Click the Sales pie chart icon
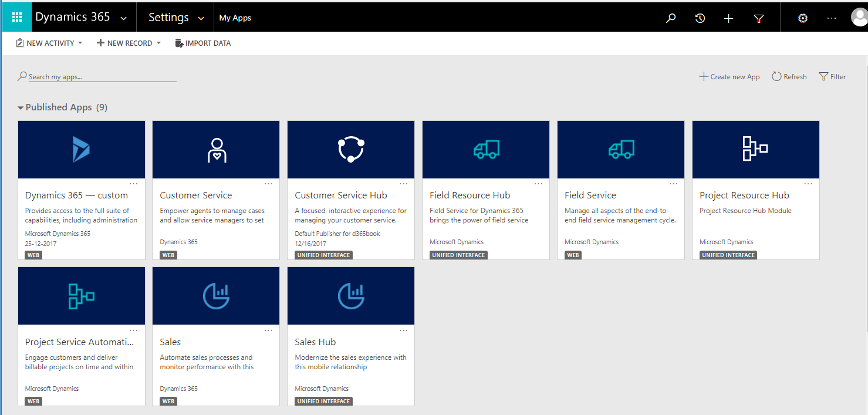Viewport: 868px width, 415px height. click(217, 296)
